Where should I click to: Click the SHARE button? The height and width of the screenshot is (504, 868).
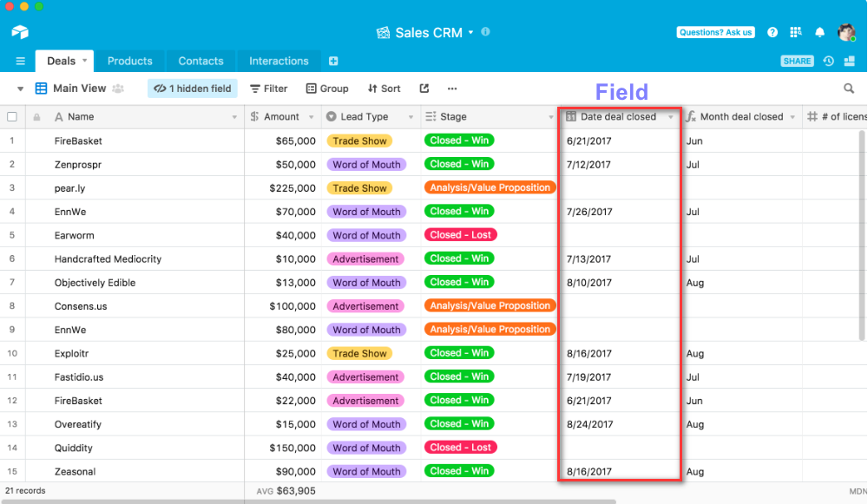click(x=797, y=62)
